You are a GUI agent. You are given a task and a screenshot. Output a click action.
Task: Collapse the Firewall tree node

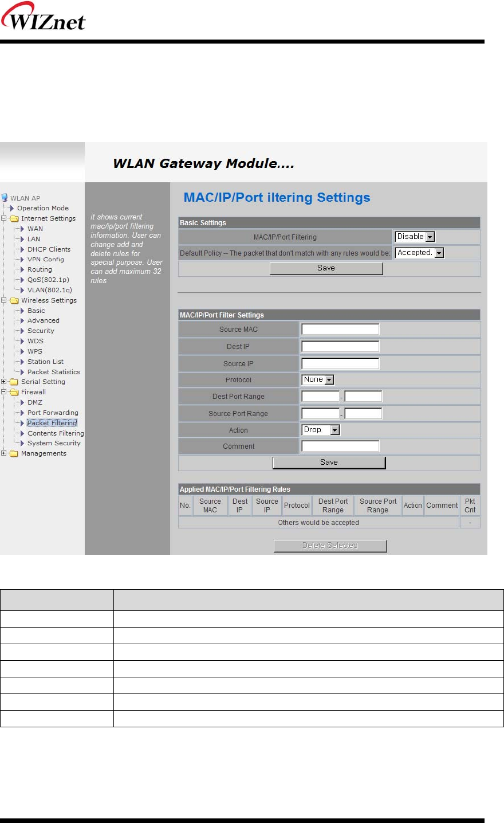[4, 392]
